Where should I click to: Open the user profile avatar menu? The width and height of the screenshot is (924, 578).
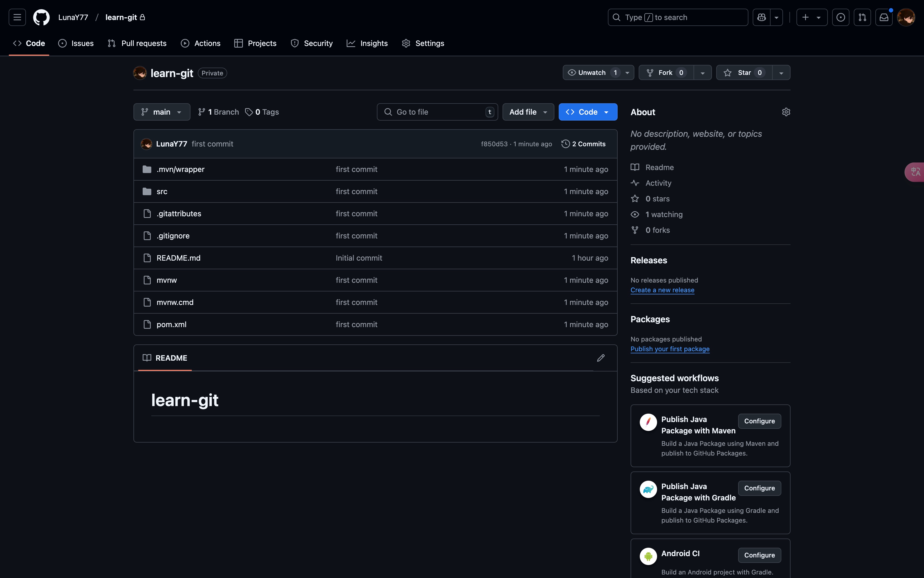(x=906, y=17)
